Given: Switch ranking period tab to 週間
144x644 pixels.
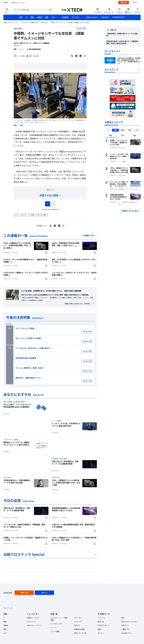Looking at the screenshot, I should point(134,135).
